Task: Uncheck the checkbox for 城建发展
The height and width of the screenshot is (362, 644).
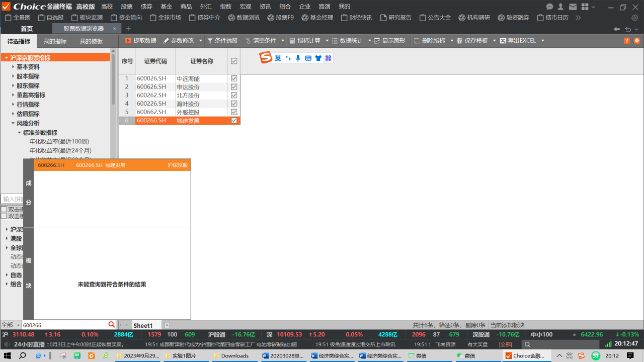Action: coord(234,121)
